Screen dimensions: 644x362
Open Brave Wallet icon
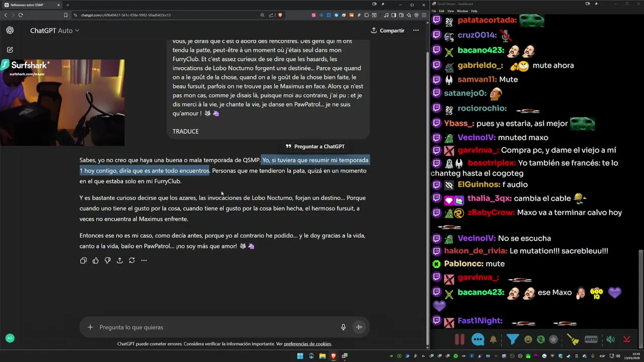tap(401, 15)
